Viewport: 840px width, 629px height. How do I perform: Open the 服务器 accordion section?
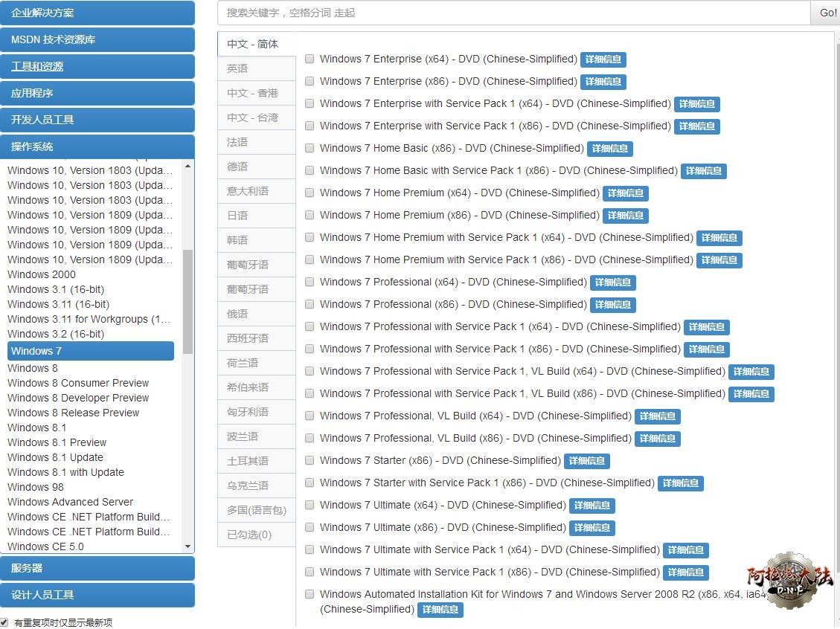tap(97, 568)
